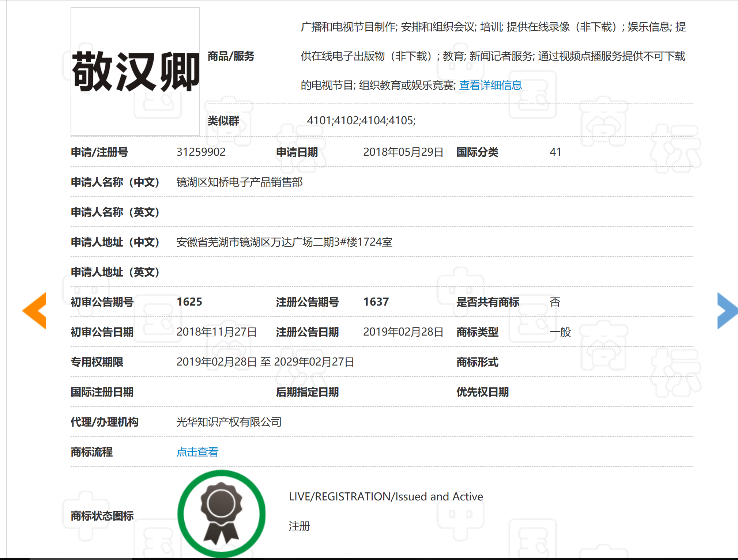The image size is (738, 560).
Task: Click the 是否共有商标 label
Action: [x=488, y=302]
